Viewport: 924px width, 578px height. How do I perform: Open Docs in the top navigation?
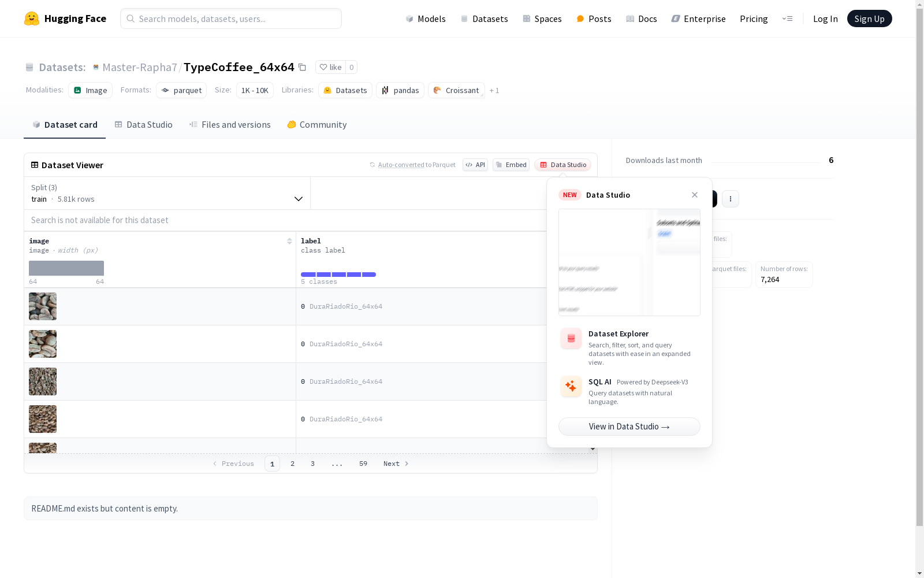tap(642, 18)
